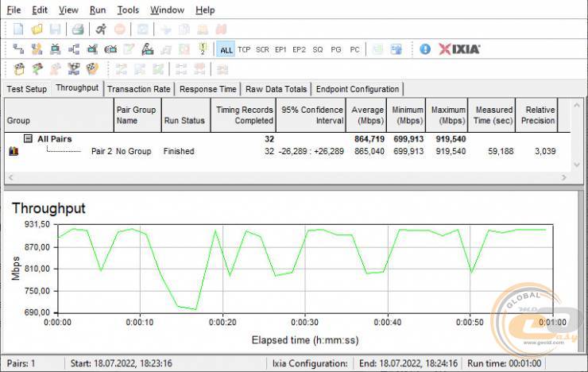The image size is (588, 372).
Task: Click the 'Finished' run status cell
Action: point(179,151)
